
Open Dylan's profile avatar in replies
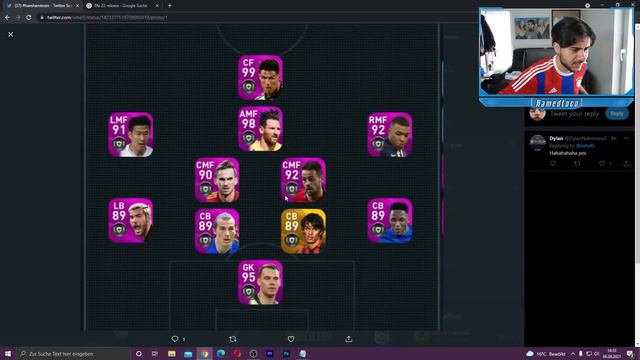(x=538, y=143)
